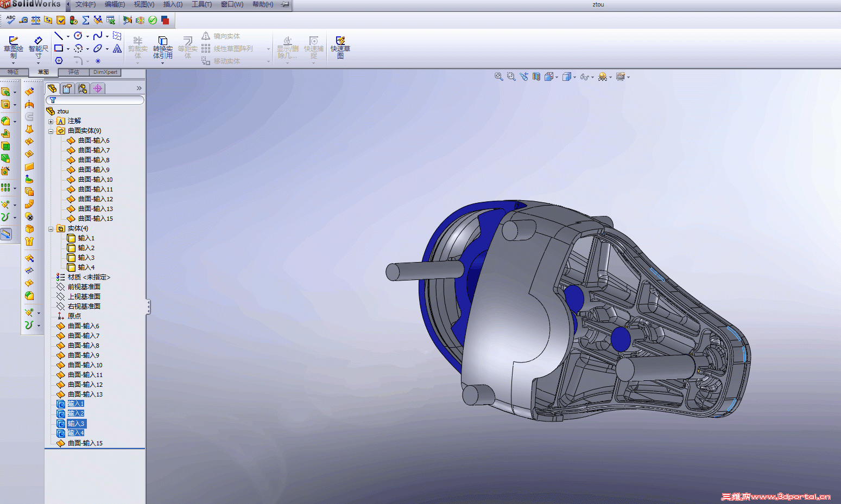Click the ruler measure icon in left toolbar

pos(6,234)
